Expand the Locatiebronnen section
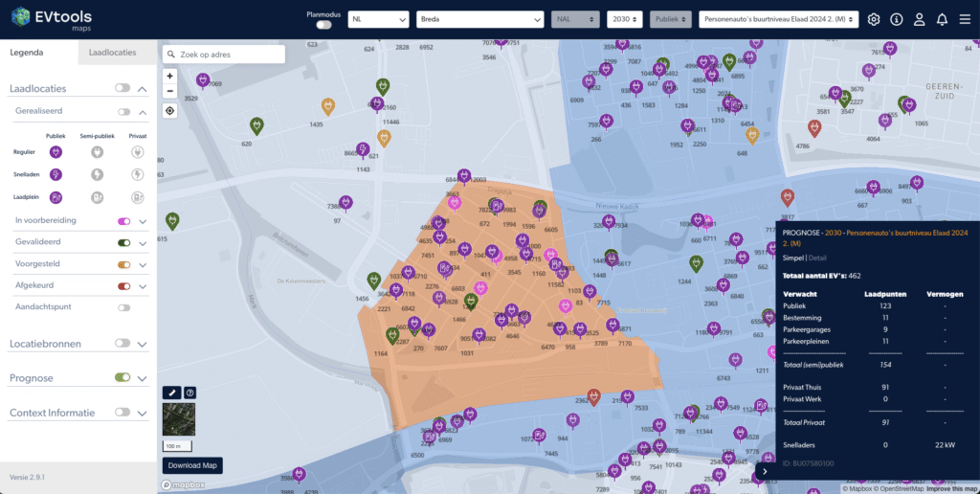This screenshot has height=494, width=980. point(143,344)
